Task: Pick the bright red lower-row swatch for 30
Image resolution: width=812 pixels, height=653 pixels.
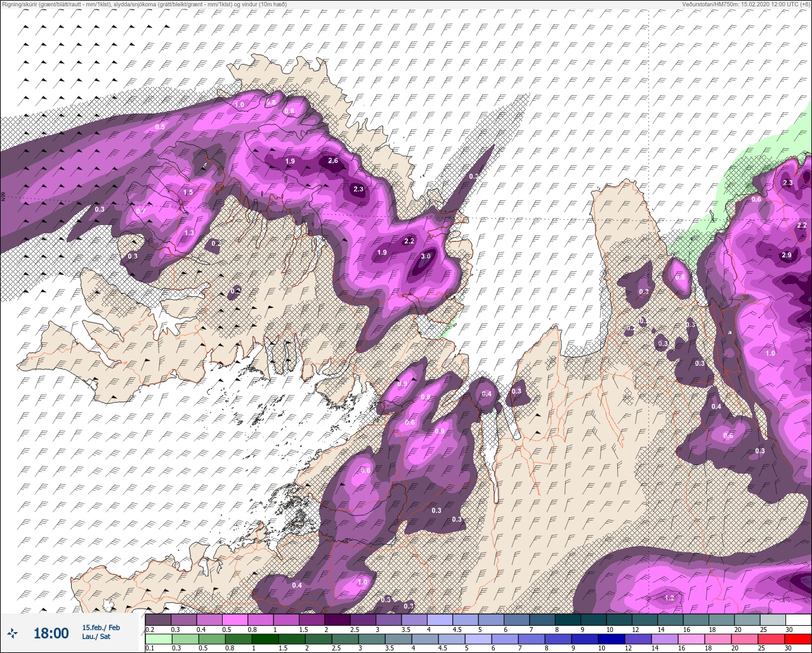Action: (799, 639)
